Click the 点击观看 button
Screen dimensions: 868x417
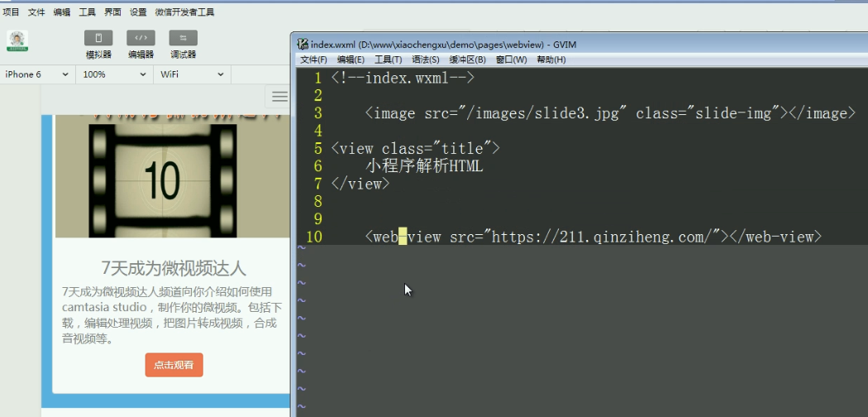(174, 365)
